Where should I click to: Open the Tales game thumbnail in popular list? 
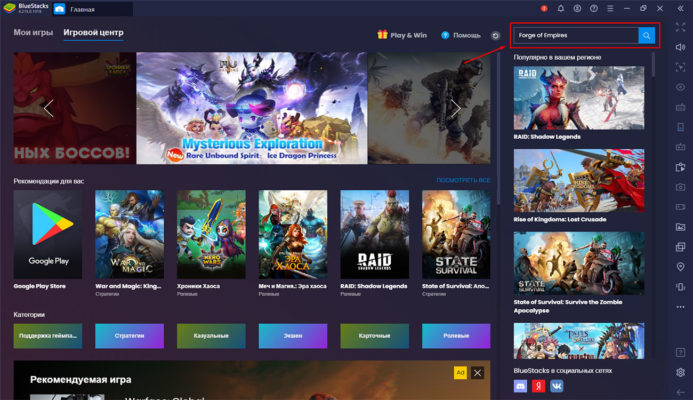coord(579,341)
